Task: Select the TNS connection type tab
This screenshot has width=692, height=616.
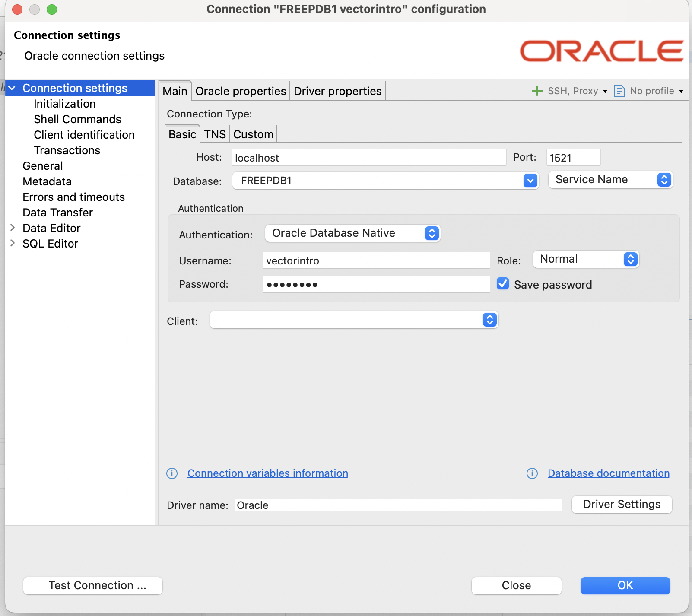Action: click(x=215, y=134)
